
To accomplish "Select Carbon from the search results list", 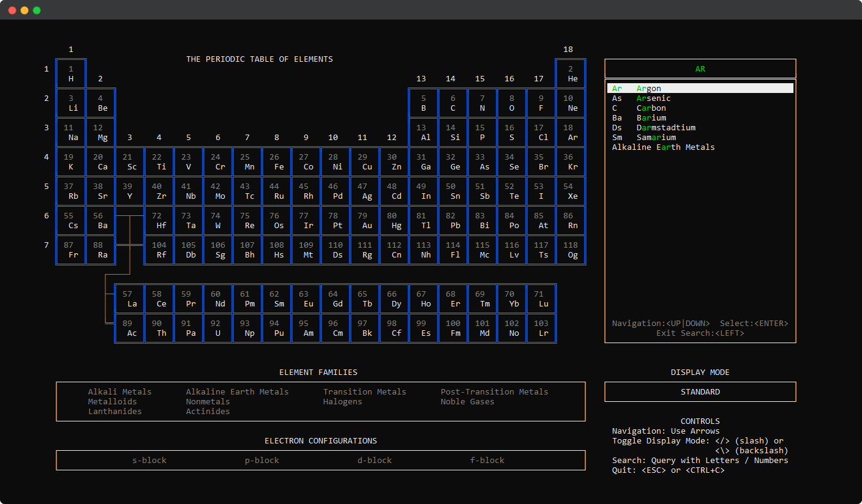I will point(651,108).
